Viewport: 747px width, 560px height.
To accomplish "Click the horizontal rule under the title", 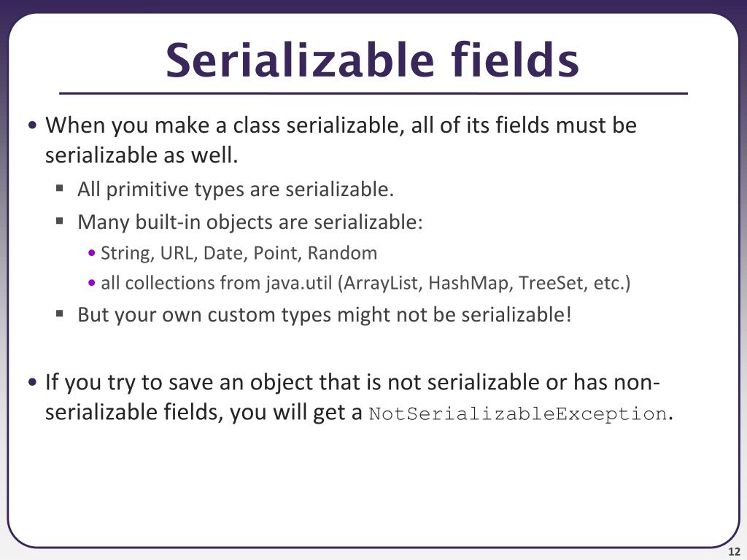I will [373, 93].
